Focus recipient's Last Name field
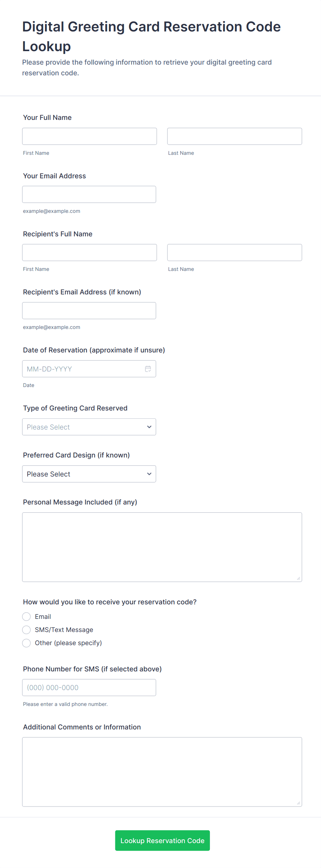The width and height of the screenshot is (321, 868). [x=234, y=252]
